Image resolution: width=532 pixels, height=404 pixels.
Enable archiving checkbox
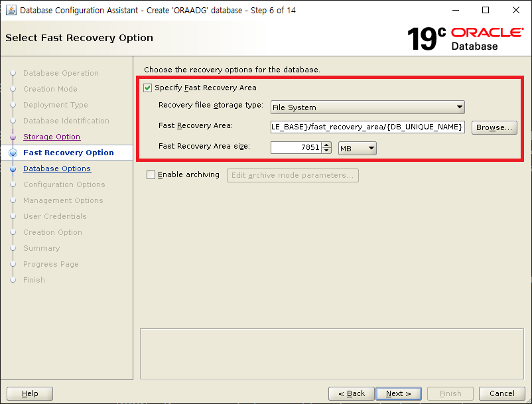tap(151, 174)
